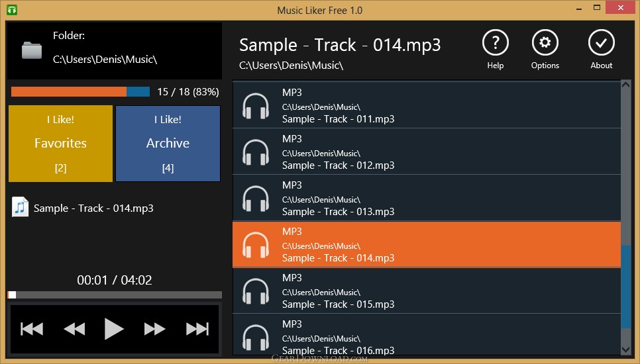Viewport: 640px width, 364px height.
Task: Click headphones icon for Track 015
Action: tap(256, 291)
